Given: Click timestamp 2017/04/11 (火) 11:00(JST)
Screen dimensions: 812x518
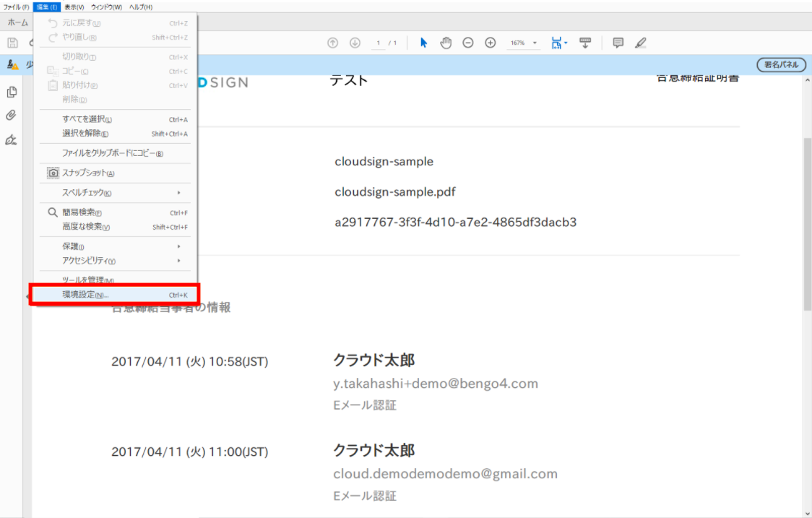Looking at the screenshot, I should pyautogui.click(x=189, y=452).
